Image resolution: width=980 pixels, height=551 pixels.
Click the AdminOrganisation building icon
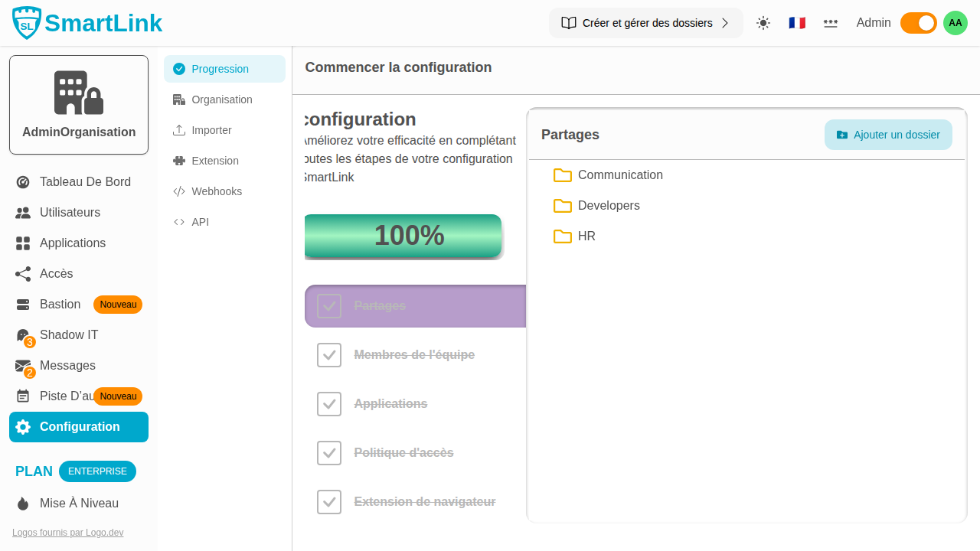pyautogui.click(x=78, y=93)
